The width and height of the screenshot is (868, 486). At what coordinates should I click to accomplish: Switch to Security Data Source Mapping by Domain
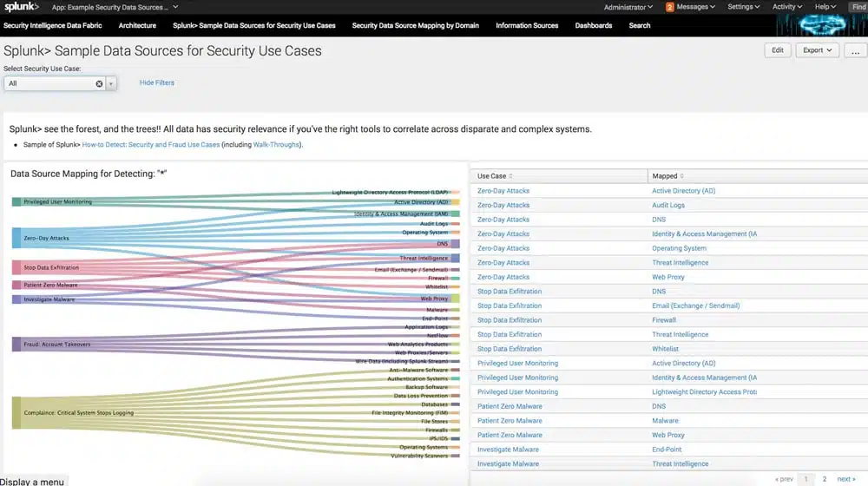tap(415, 25)
